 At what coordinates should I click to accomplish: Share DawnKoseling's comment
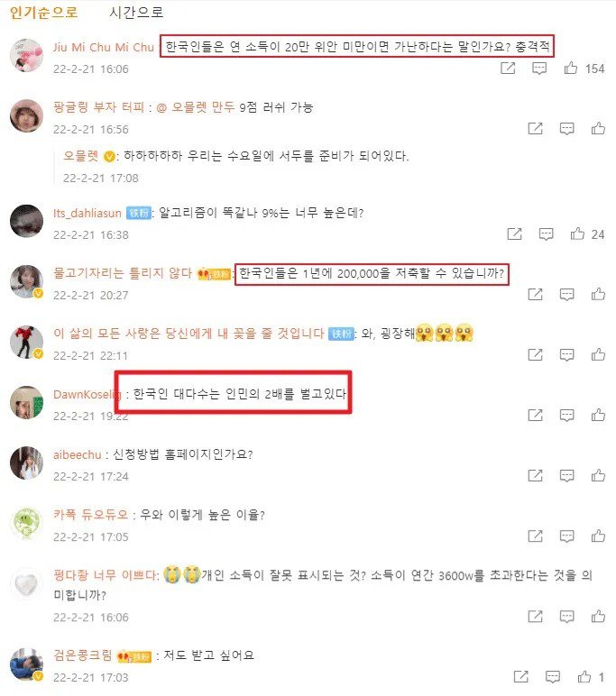535,415
